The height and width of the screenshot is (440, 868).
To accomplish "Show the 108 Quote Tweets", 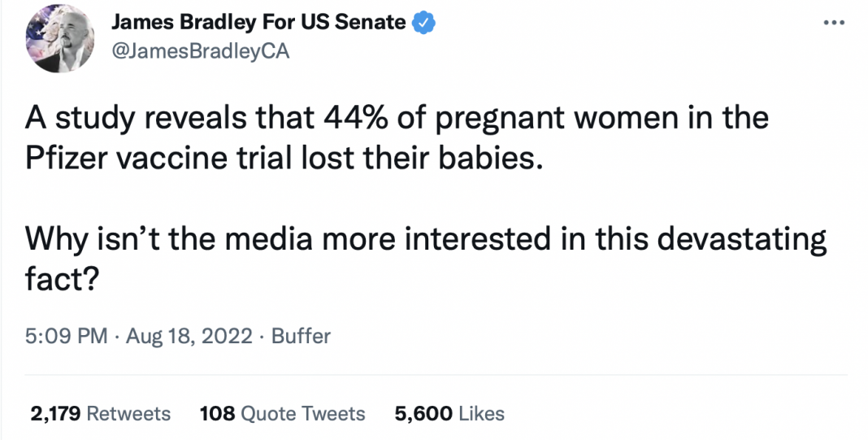I will tap(283, 413).
